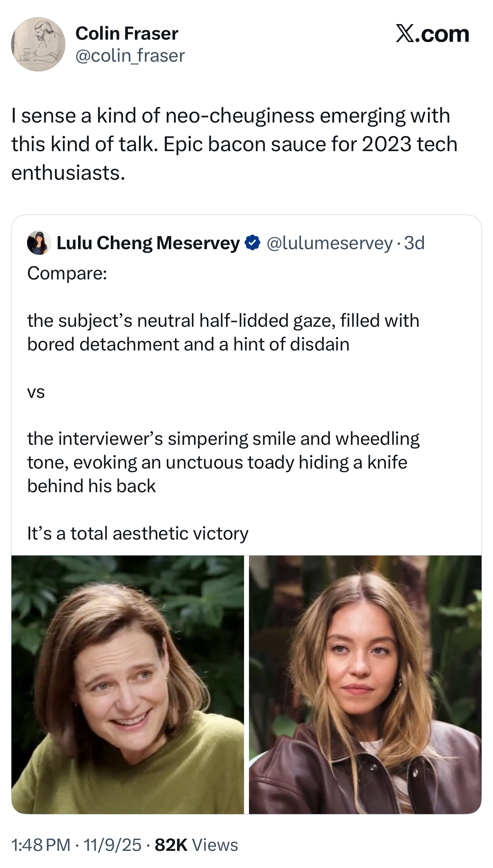Click the 1:48 PM timestamp
Image resolution: width=493 pixels, height=868 pixels.
pos(40,845)
